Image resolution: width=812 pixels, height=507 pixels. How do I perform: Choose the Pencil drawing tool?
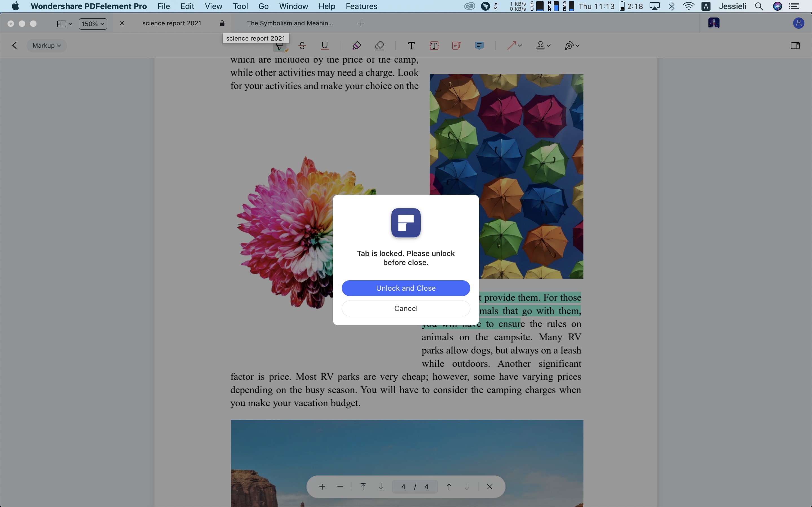(356, 46)
